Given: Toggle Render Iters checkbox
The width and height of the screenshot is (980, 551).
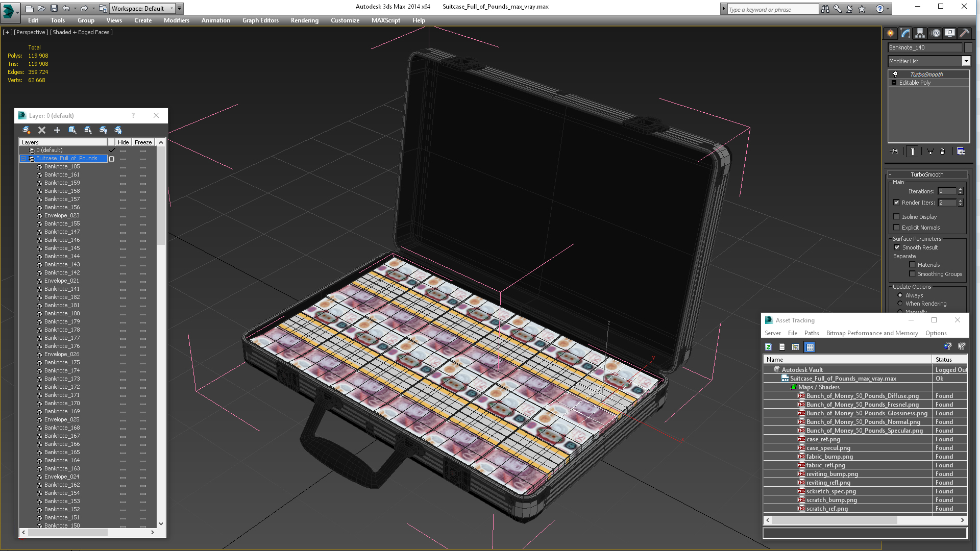Looking at the screenshot, I should click(897, 203).
